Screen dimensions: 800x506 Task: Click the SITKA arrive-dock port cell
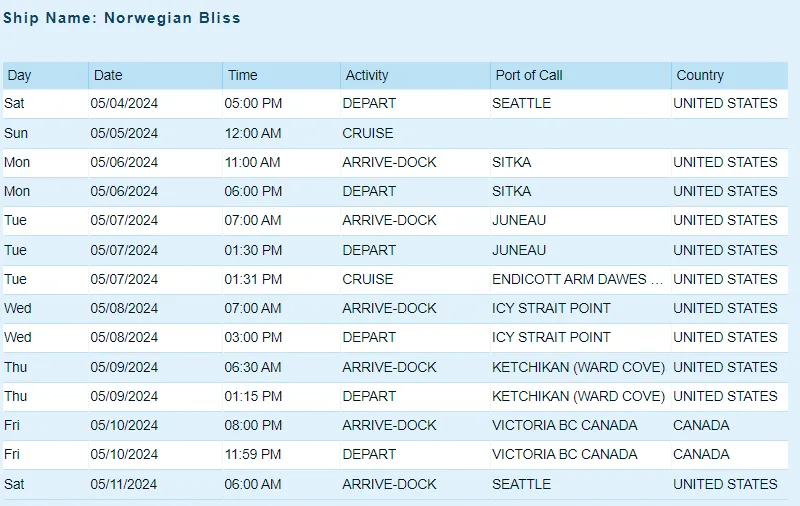[581, 162]
